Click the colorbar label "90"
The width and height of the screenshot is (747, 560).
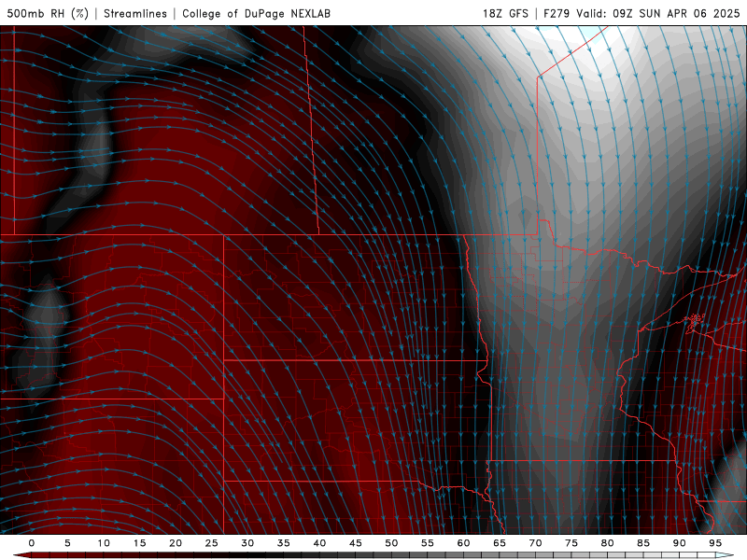pos(680,543)
